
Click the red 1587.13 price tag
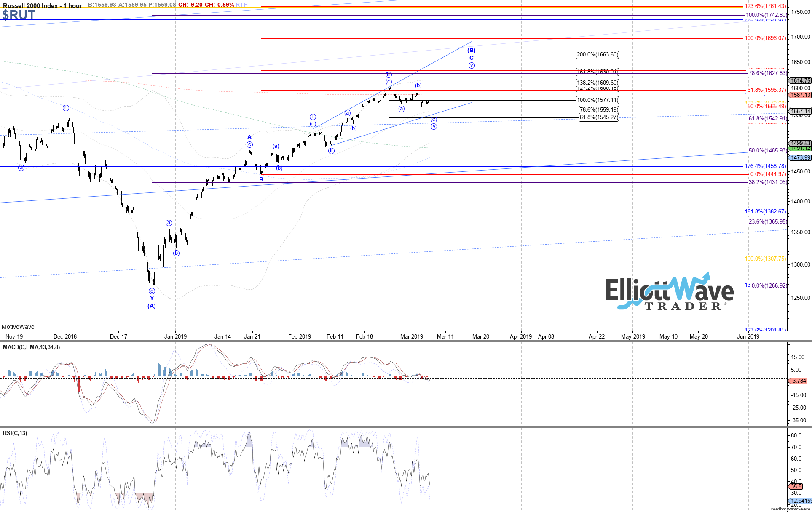coord(800,95)
